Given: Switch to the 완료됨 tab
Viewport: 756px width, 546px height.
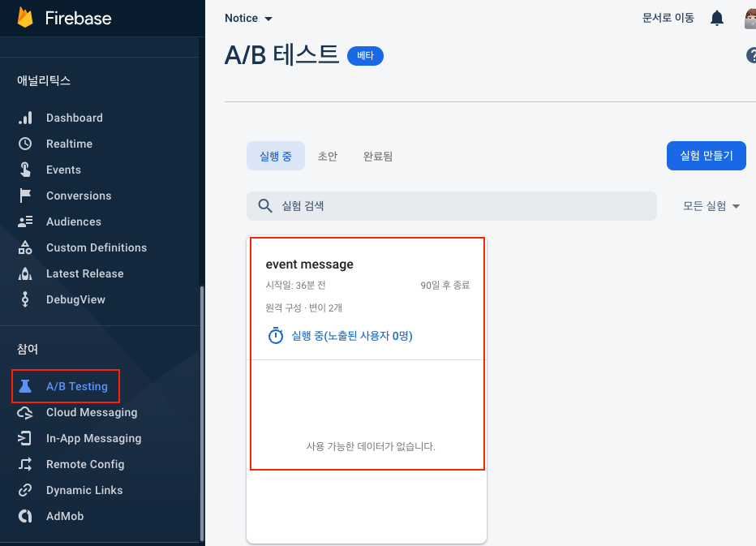Looking at the screenshot, I should click(377, 156).
